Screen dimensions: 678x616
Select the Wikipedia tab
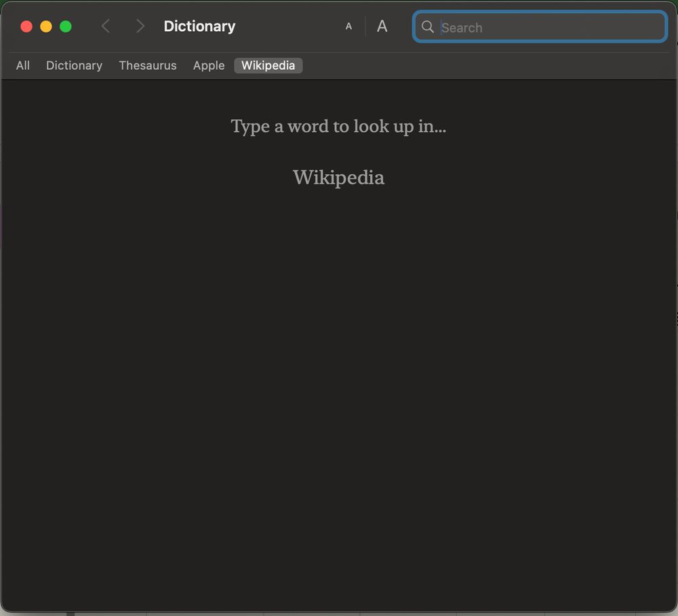pyautogui.click(x=268, y=66)
